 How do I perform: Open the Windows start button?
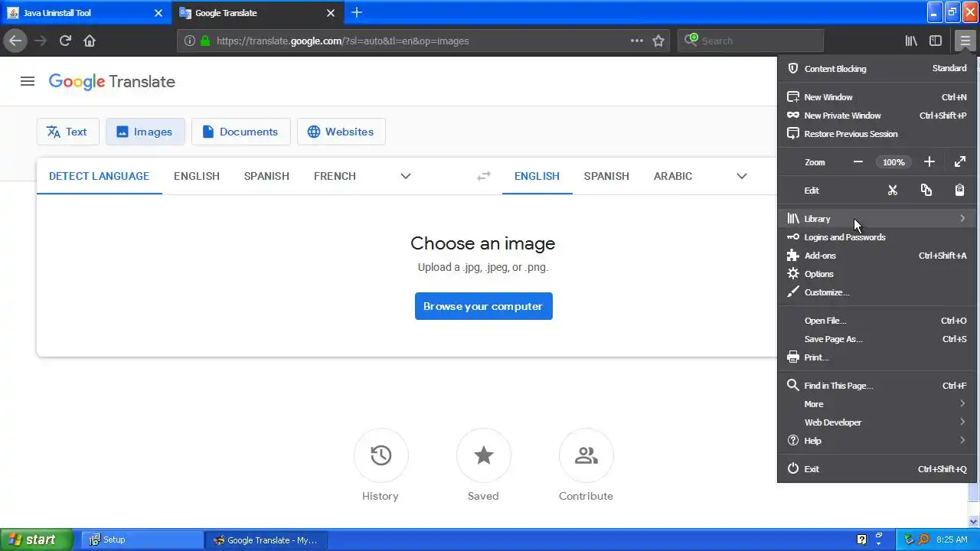37,540
